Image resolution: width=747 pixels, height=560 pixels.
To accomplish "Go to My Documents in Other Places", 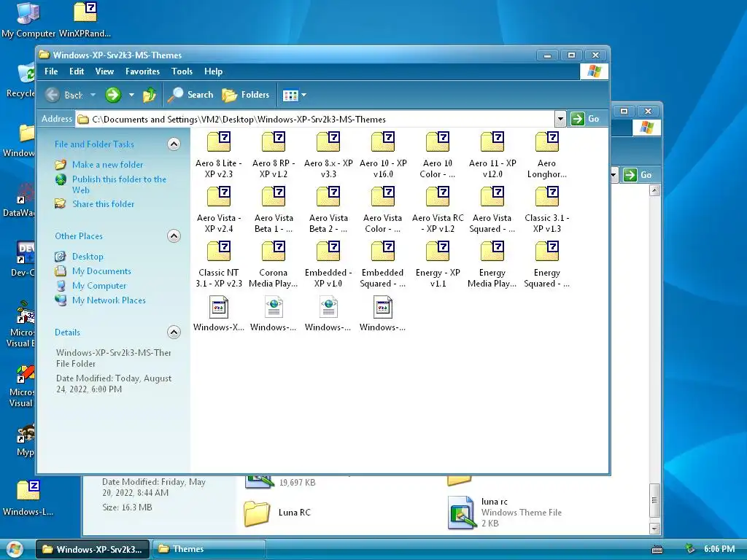I will point(101,271).
